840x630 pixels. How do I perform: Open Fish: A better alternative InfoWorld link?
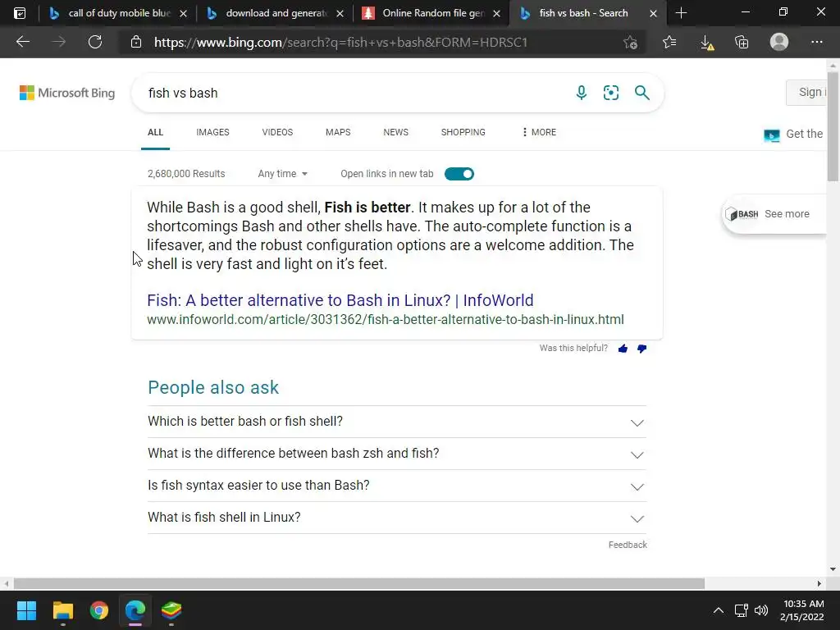click(340, 300)
